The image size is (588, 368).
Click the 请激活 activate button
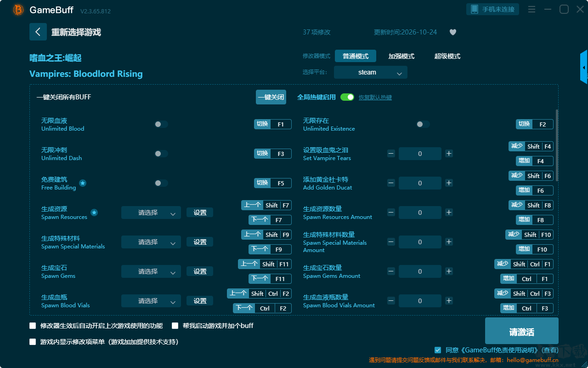coord(522,331)
